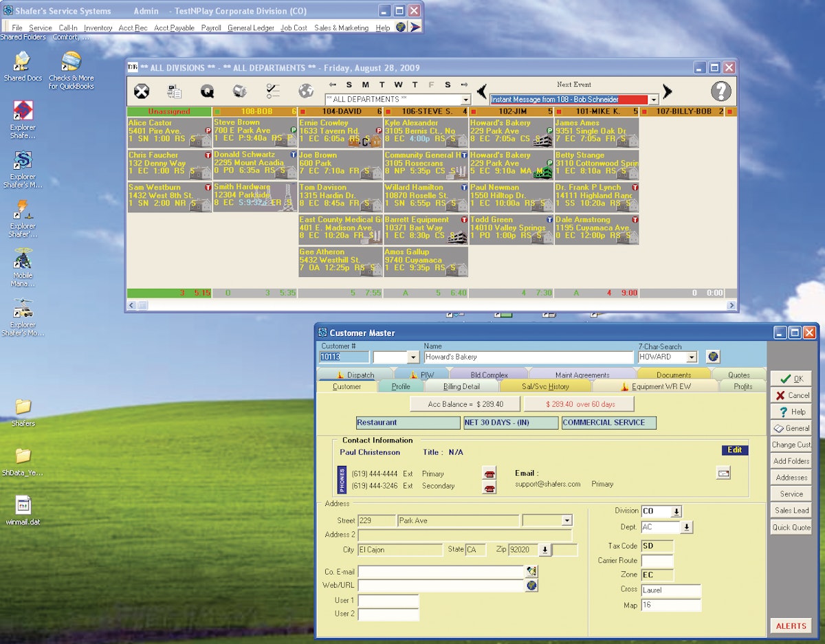
Task: Enable the Friday day filter letter F
Action: pyautogui.click(x=431, y=85)
